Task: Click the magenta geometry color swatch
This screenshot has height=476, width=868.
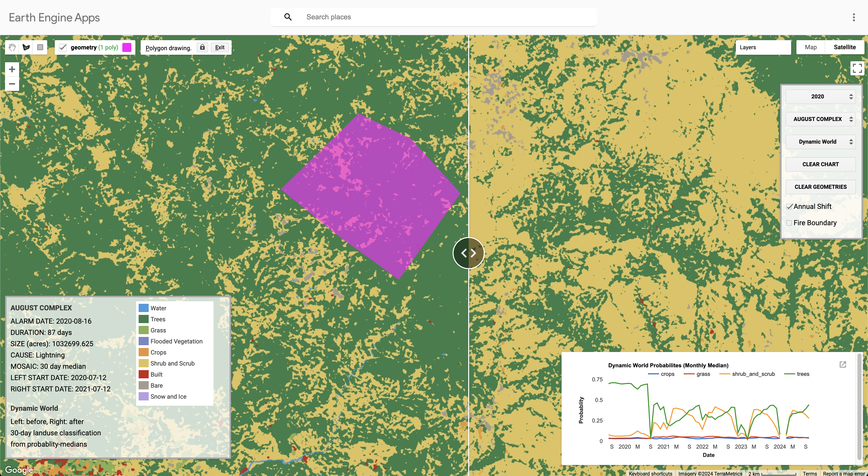Action: tap(127, 47)
